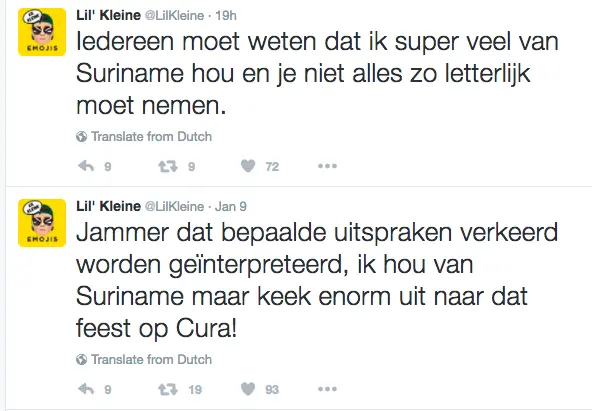Reply to the Jan 9 tweet
The height and width of the screenshot is (411, 592).
[x=86, y=389]
